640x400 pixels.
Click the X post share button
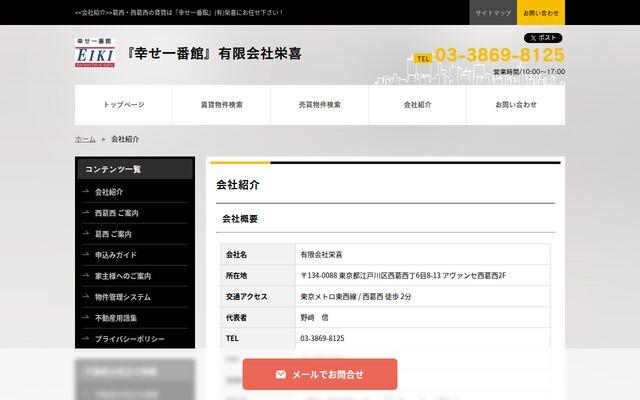point(543,38)
